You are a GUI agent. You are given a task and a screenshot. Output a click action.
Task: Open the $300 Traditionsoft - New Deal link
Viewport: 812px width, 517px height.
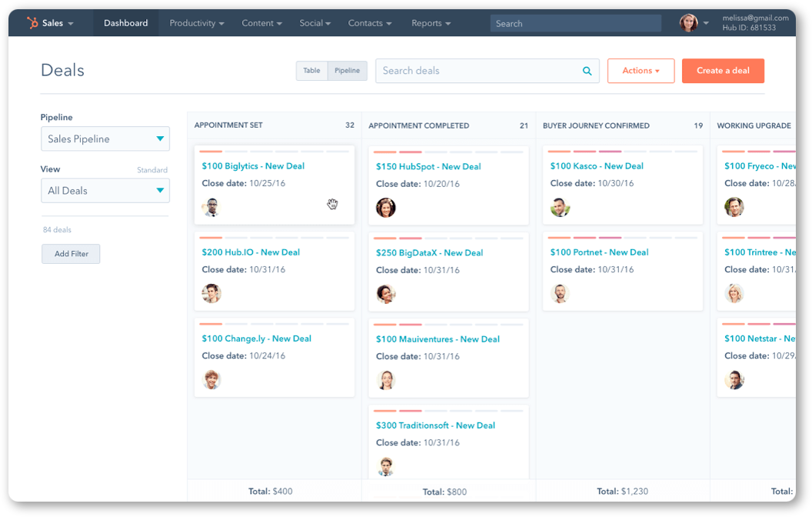tap(435, 425)
